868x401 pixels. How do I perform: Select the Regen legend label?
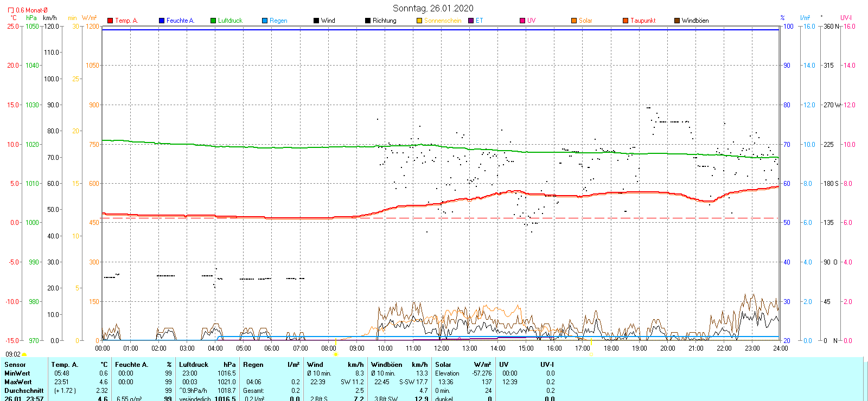tap(278, 21)
